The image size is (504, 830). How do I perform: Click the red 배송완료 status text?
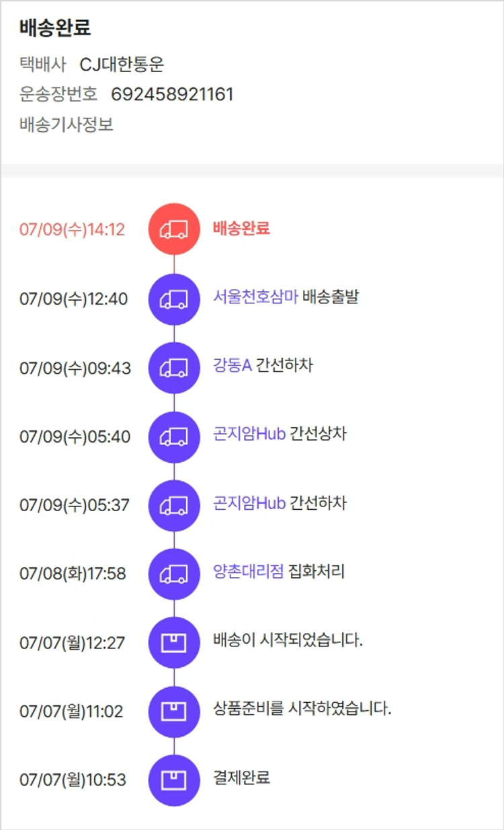pyautogui.click(x=241, y=228)
